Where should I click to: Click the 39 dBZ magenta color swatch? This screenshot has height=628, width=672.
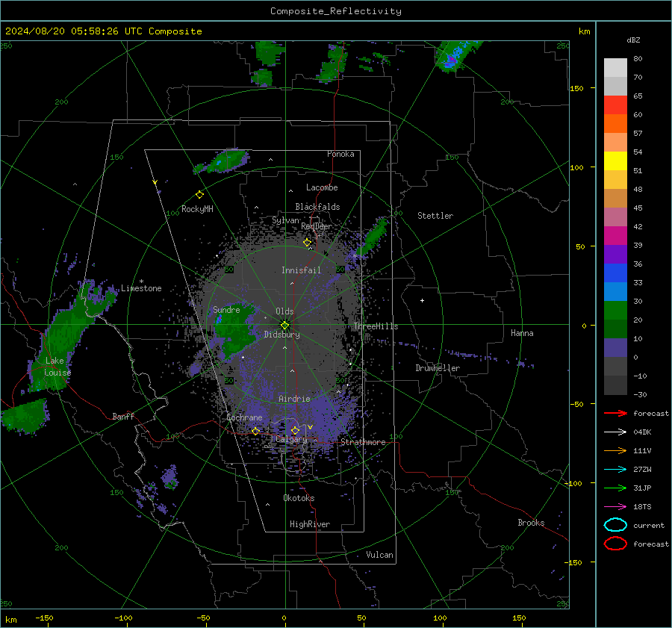pos(615,236)
